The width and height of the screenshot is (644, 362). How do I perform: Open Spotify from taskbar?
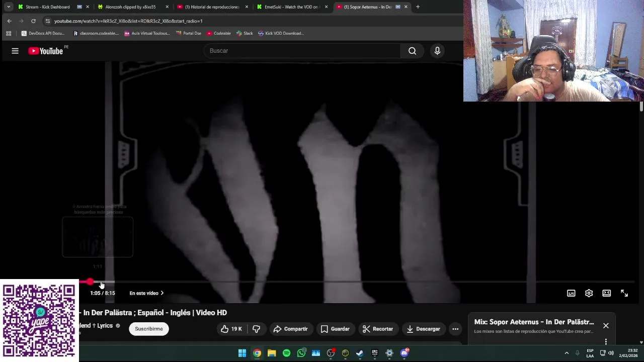(286, 353)
